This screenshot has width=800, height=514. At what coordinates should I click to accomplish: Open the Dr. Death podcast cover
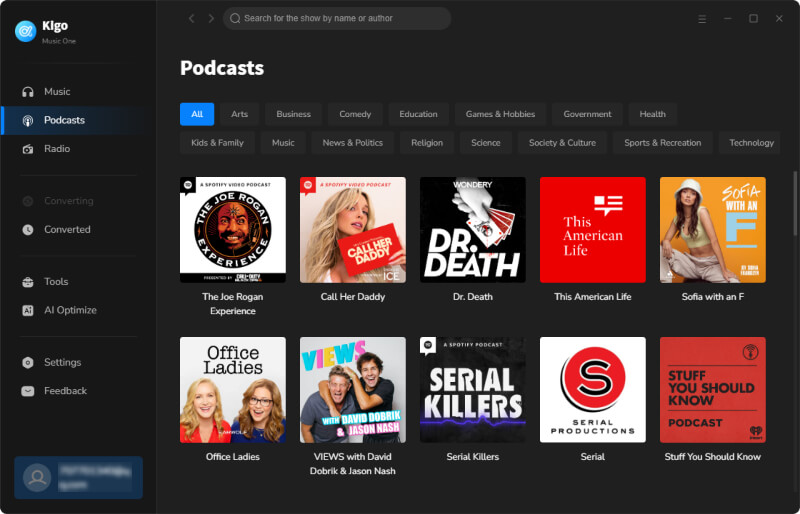pos(472,230)
